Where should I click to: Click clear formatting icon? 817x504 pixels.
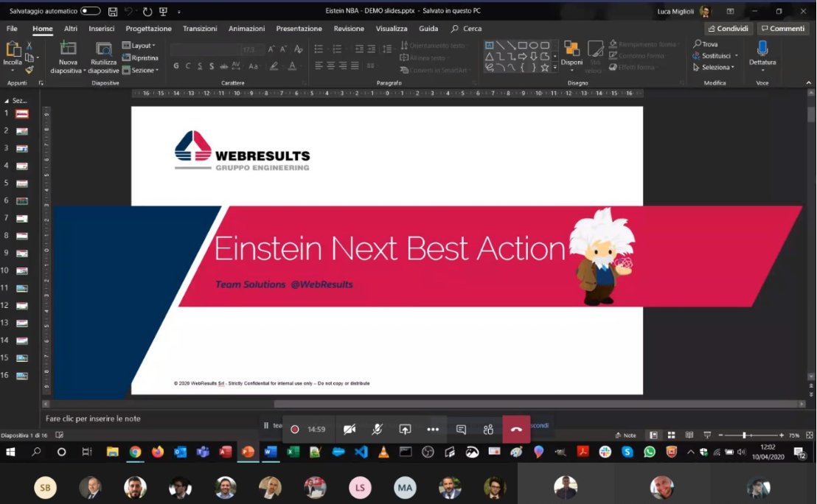(x=298, y=49)
